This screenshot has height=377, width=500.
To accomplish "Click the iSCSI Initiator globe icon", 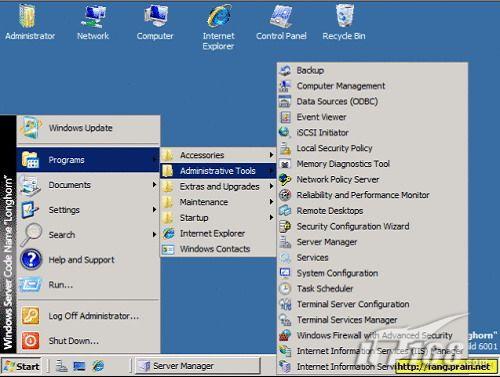I will [285, 133].
